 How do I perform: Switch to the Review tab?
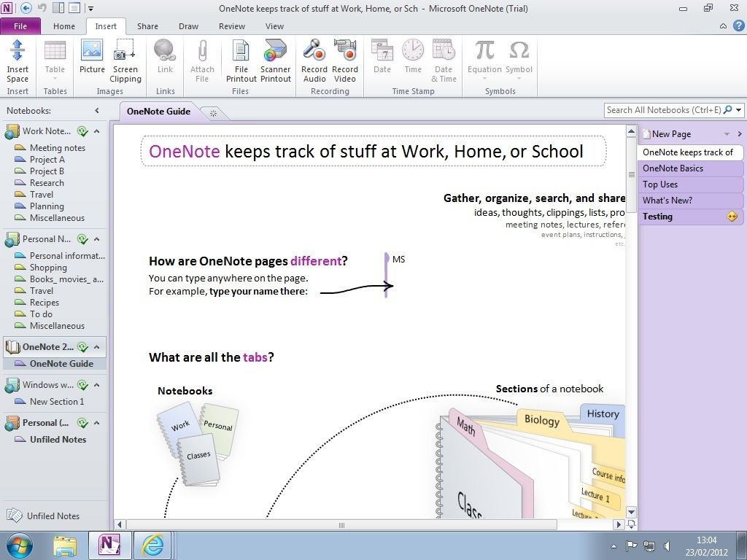(x=232, y=26)
